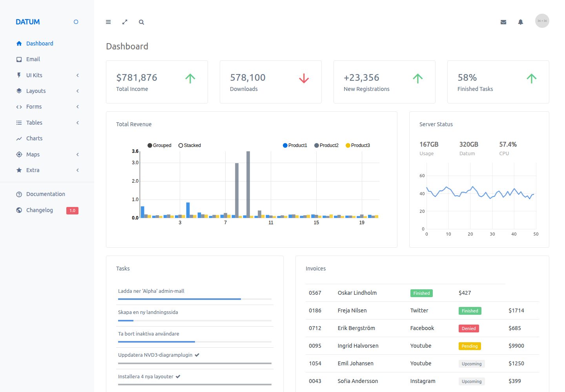Expand the Tables submenu chevron

point(78,123)
